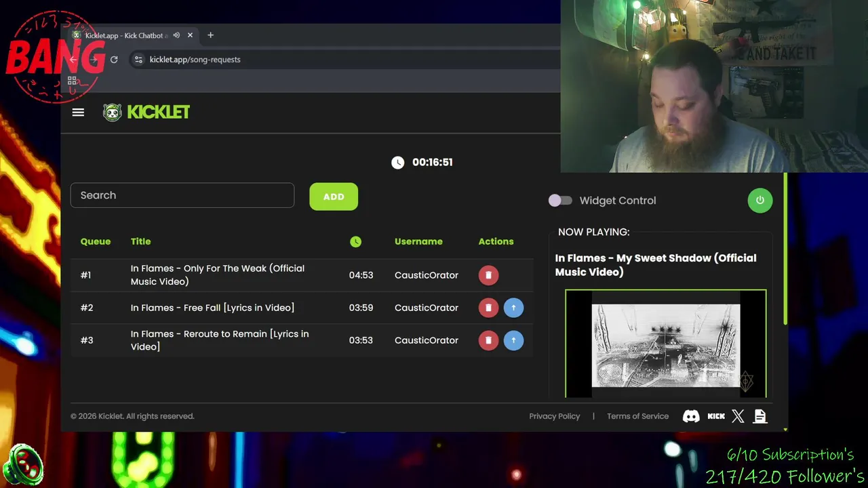This screenshot has width=868, height=488.
Task: Click queue number #1
Action: pos(85,275)
